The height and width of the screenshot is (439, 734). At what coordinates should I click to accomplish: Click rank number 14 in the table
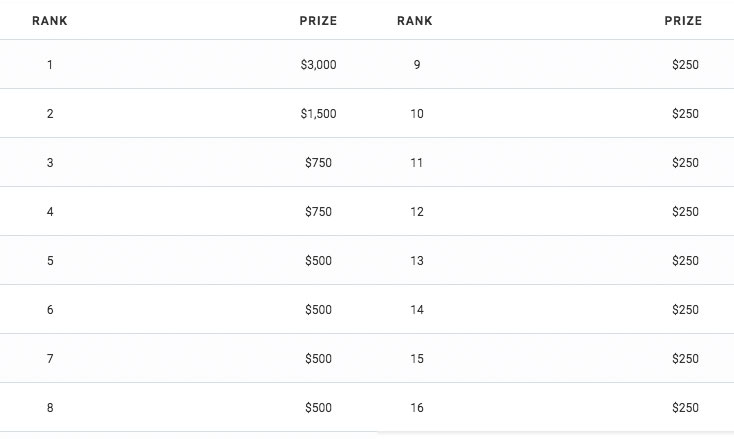point(417,310)
